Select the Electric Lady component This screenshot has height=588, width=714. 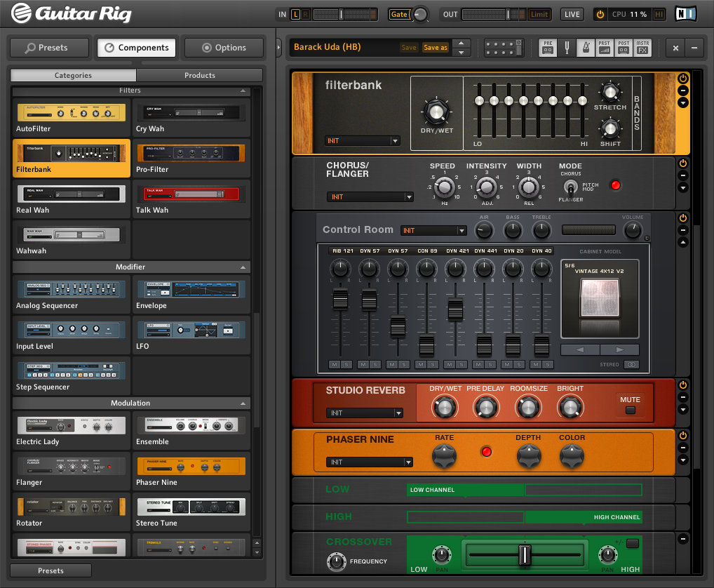pos(72,430)
